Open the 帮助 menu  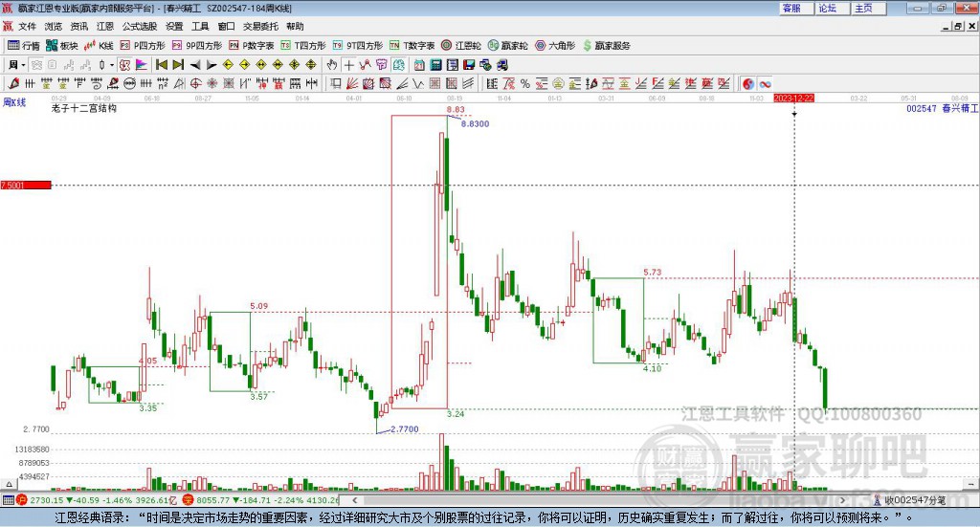tap(295, 26)
